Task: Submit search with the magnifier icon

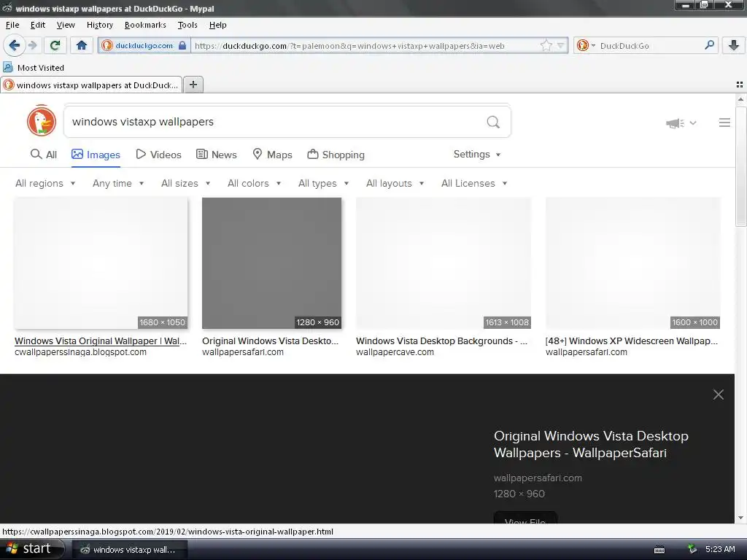Action: (493, 122)
